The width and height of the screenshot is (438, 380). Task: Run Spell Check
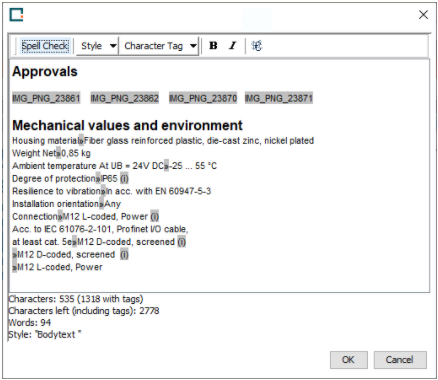pos(45,46)
